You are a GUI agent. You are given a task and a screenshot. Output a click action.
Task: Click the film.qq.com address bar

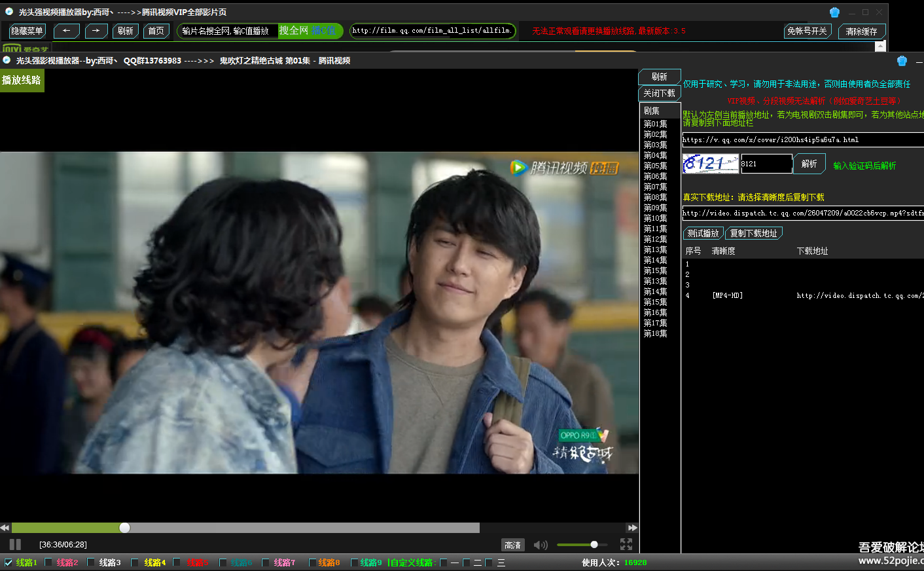click(433, 31)
